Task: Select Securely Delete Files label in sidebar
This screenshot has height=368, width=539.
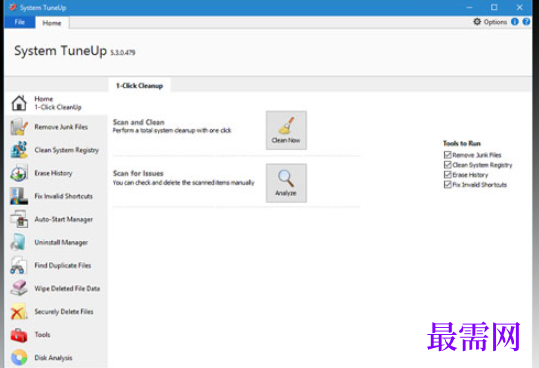Action: (x=64, y=312)
